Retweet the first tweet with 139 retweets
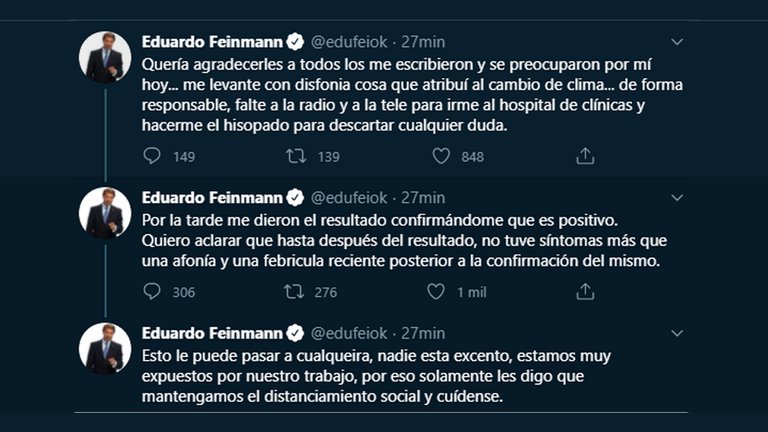 point(297,156)
